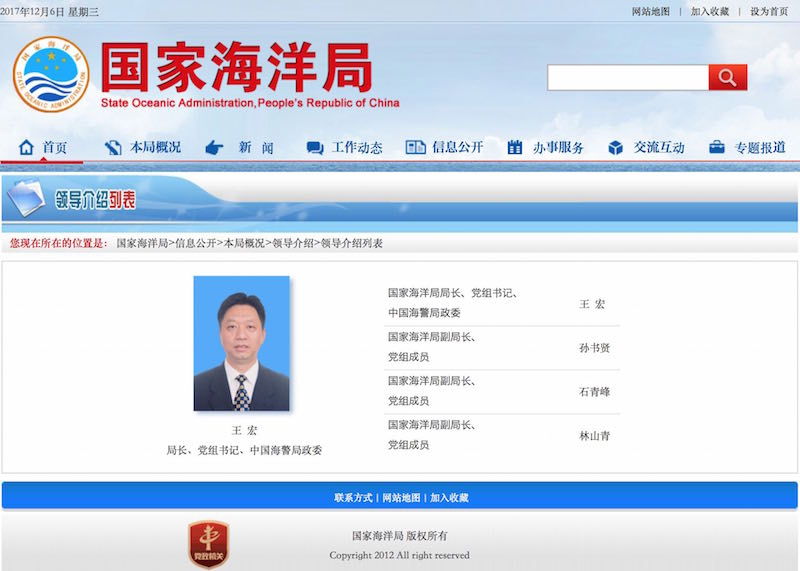Select leader name 王宏 in the list
Viewport: 800px width, 571px height.
[x=592, y=304]
